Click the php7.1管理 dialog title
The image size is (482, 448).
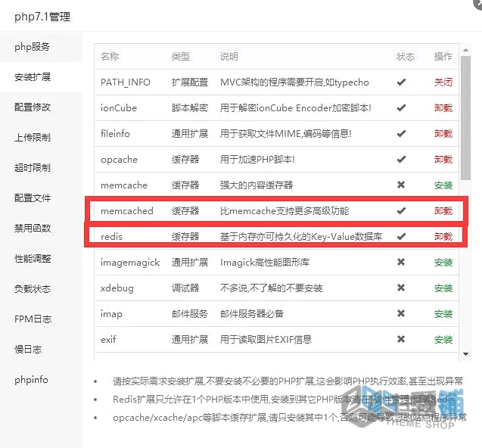[x=42, y=17]
